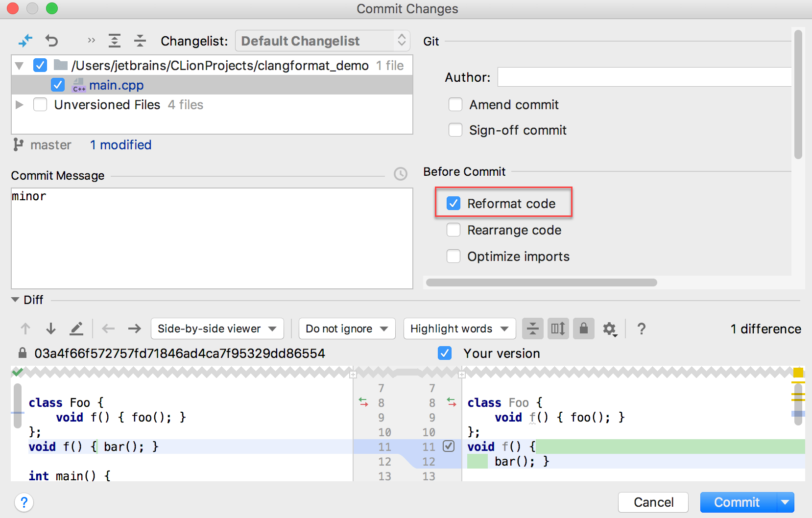The image size is (812, 518).
Task: Select main.cpp in the changes tree
Action: pos(116,85)
